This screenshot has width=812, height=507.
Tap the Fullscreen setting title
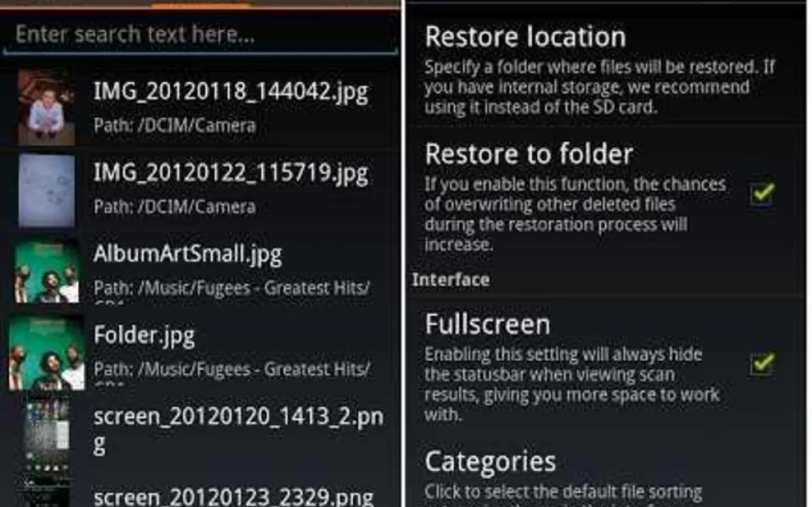click(x=487, y=324)
